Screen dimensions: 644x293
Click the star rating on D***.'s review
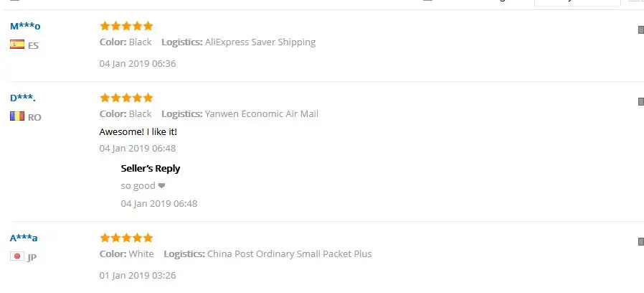click(x=126, y=98)
